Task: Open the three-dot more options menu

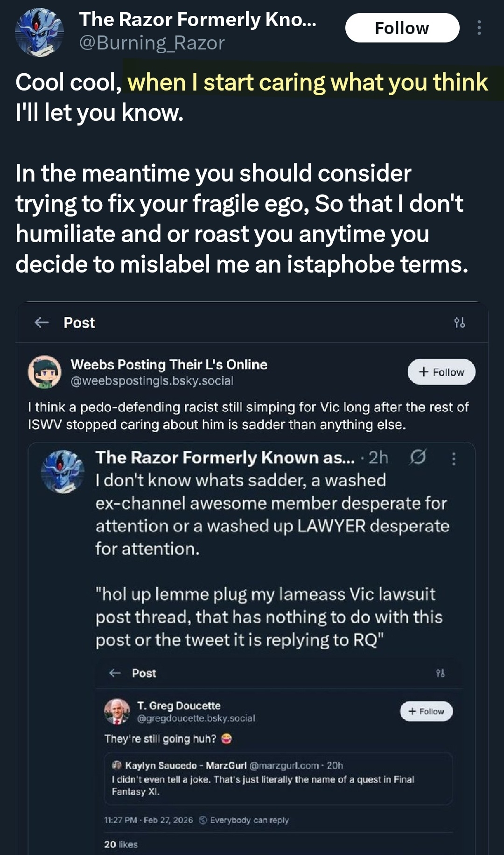Action: tap(479, 28)
